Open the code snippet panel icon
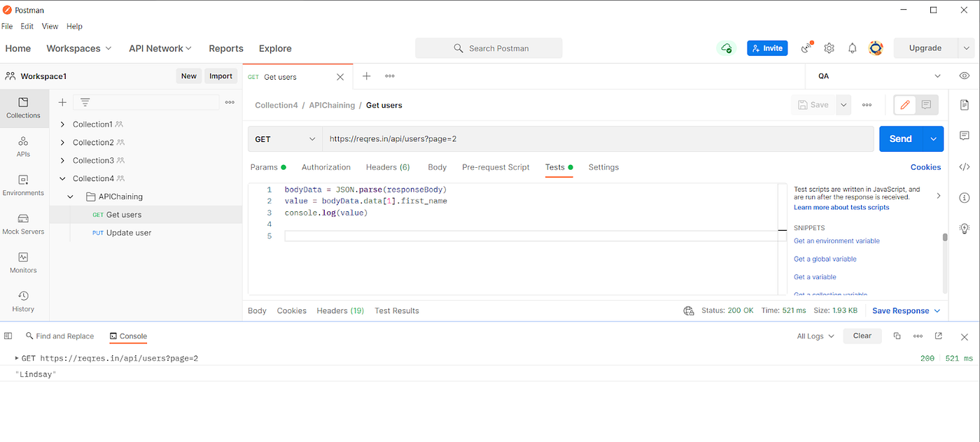 [965, 166]
